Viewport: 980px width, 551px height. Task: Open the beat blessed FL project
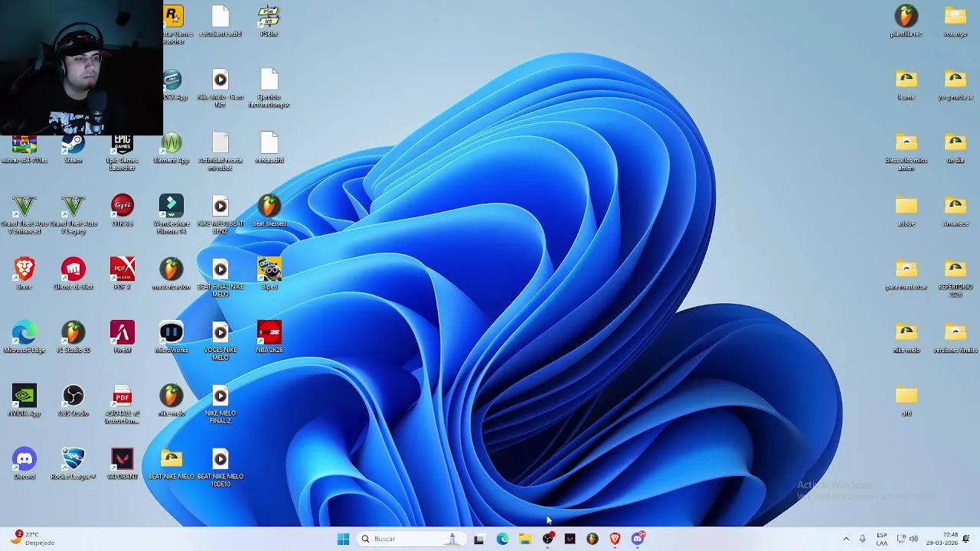click(269, 210)
